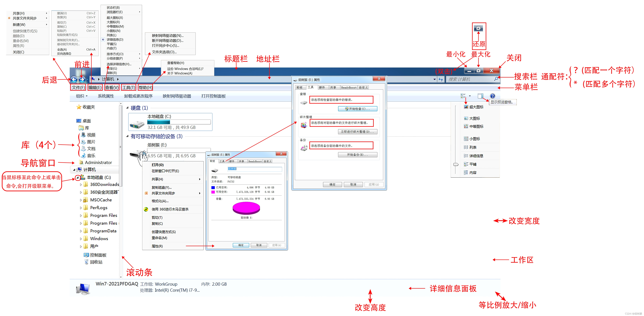Click the Forward navigation arrow button
Viewport: 644px width, 316px height.
point(82,80)
